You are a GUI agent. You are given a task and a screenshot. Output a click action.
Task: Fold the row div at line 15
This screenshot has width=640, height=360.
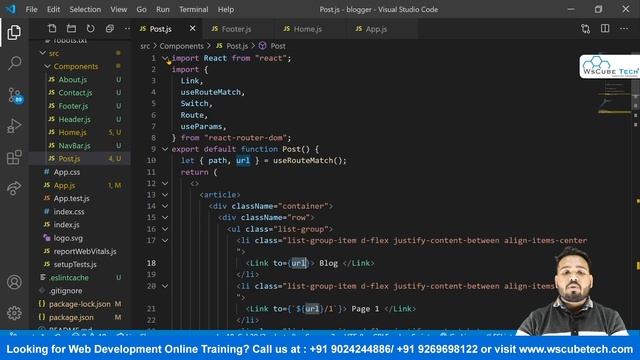(x=165, y=218)
